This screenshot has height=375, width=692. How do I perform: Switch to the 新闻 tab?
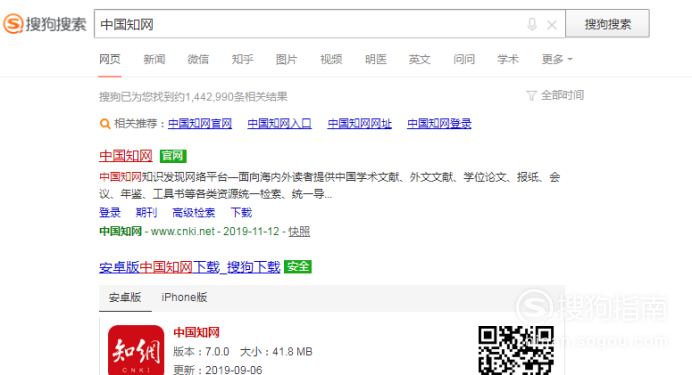(x=154, y=60)
